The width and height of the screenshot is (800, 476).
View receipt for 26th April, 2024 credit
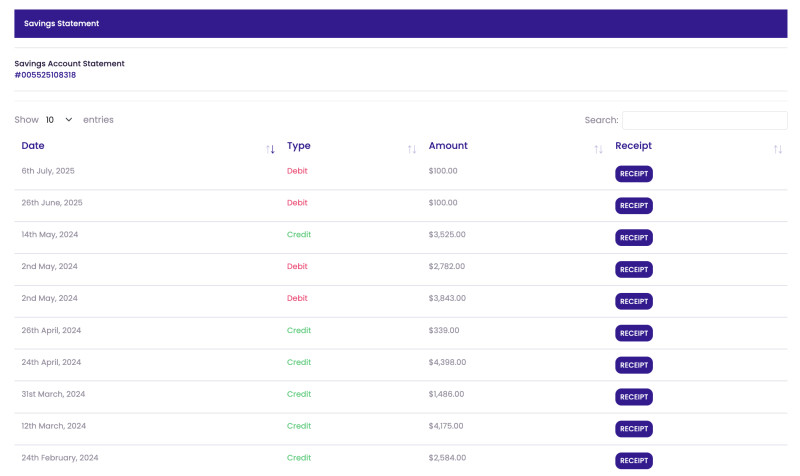click(633, 333)
